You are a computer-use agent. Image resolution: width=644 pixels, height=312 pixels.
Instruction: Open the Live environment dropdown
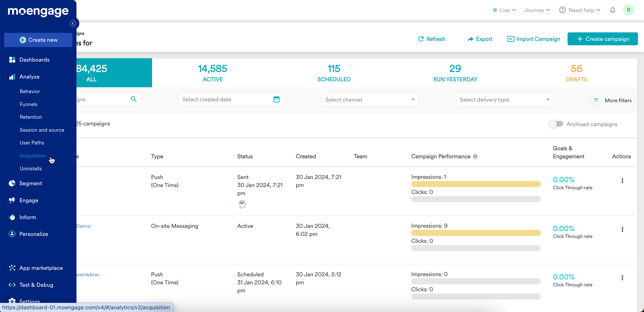coord(504,10)
